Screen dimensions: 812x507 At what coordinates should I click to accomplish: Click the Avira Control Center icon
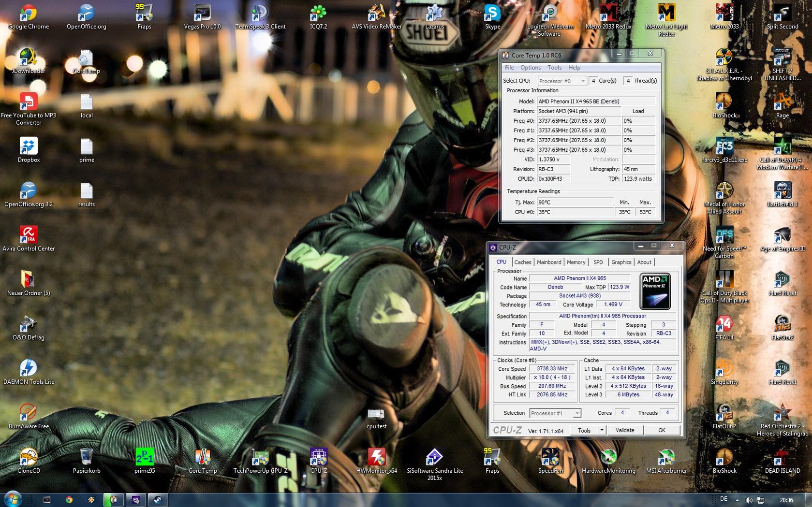pyautogui.click(x=29, y=239)
